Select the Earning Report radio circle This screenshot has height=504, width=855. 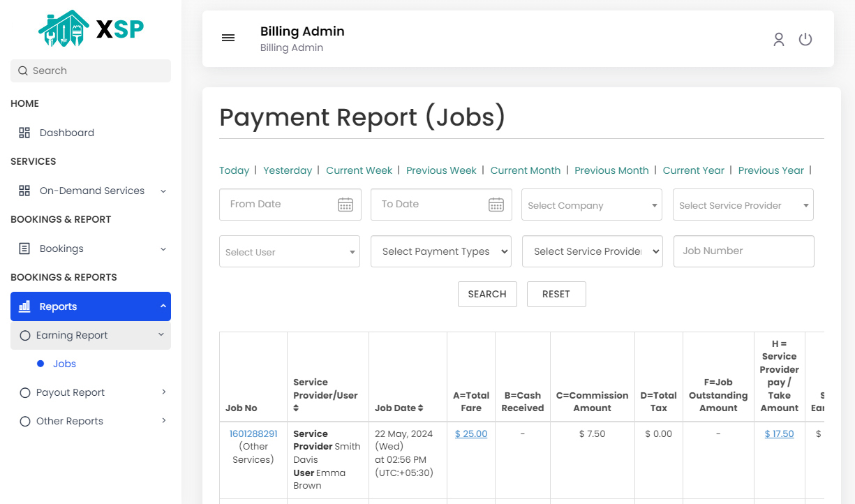pos(25,335)
